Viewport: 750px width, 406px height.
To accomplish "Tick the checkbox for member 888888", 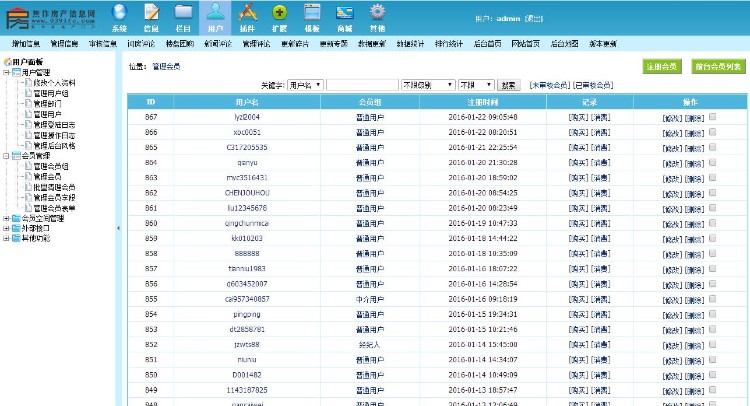I will point(712,253).
